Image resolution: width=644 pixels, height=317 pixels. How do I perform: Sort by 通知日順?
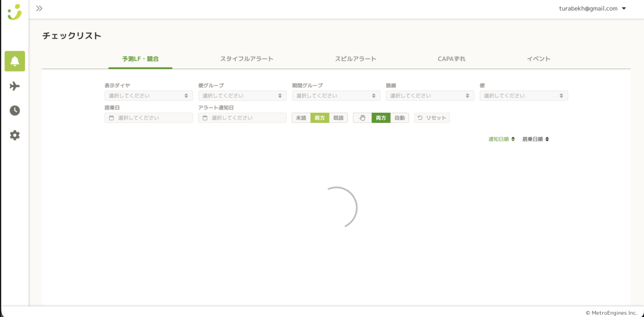click(501, 139)
